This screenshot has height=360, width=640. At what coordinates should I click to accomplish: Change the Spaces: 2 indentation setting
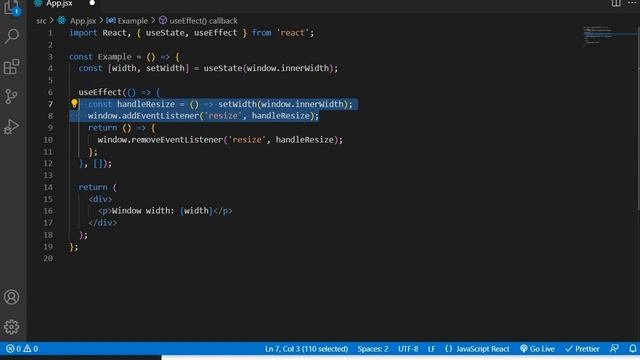373,349
